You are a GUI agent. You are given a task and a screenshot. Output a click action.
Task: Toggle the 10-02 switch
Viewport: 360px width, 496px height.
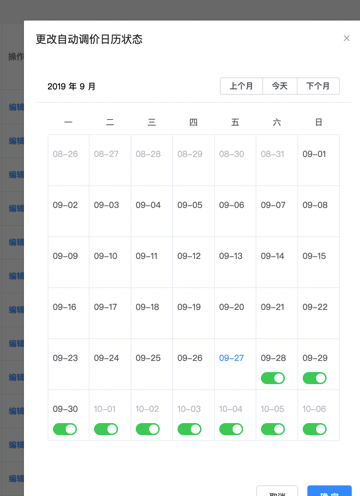pyautogui.click(x=148, y=429)
